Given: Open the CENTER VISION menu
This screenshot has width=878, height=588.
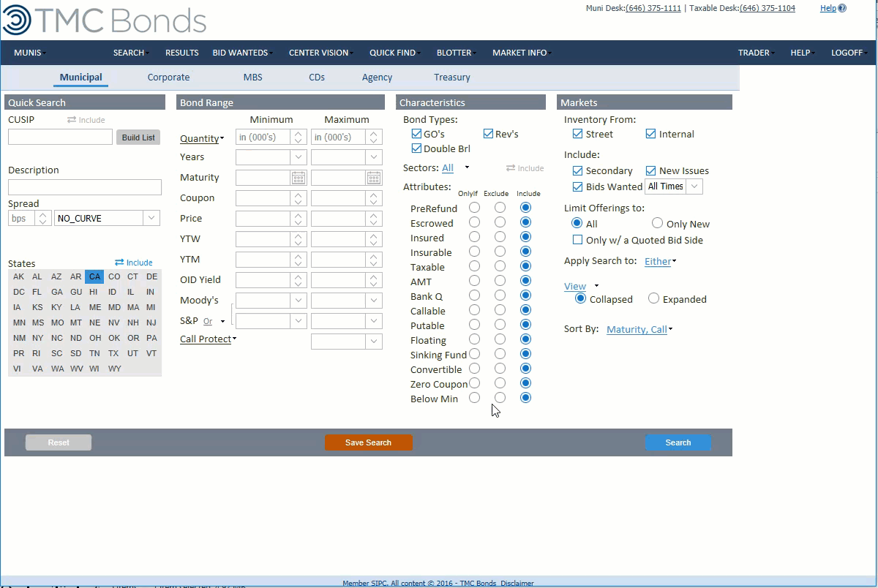Looking at the screenshot, I should click(321, 53).
